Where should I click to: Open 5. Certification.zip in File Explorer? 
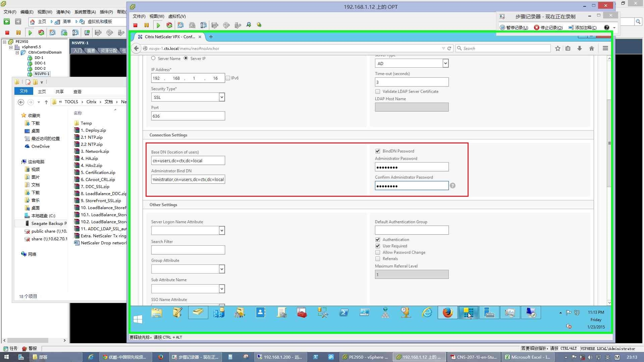[98, 173]
